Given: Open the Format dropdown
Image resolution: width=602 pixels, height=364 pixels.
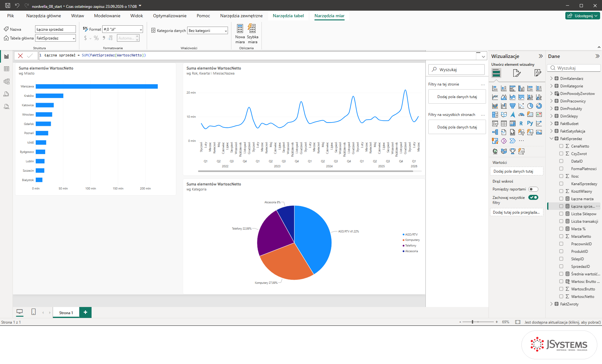Looking at the screenshot, I should pos(123,29).
